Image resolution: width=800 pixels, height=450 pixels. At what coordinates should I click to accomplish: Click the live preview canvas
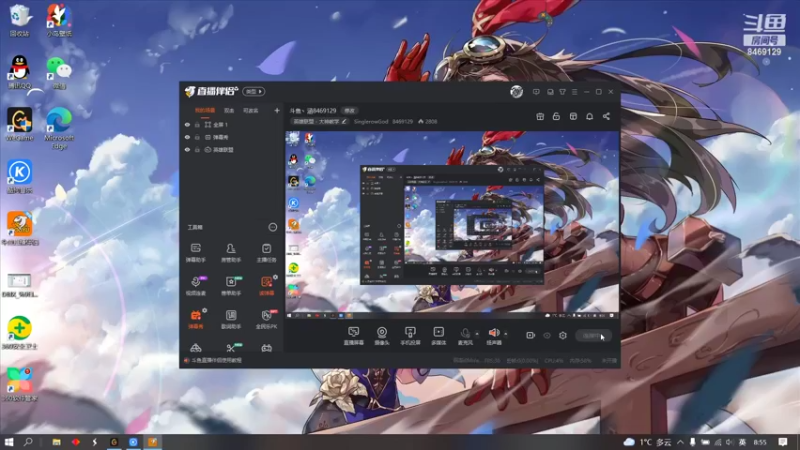(x=452, y=226)
